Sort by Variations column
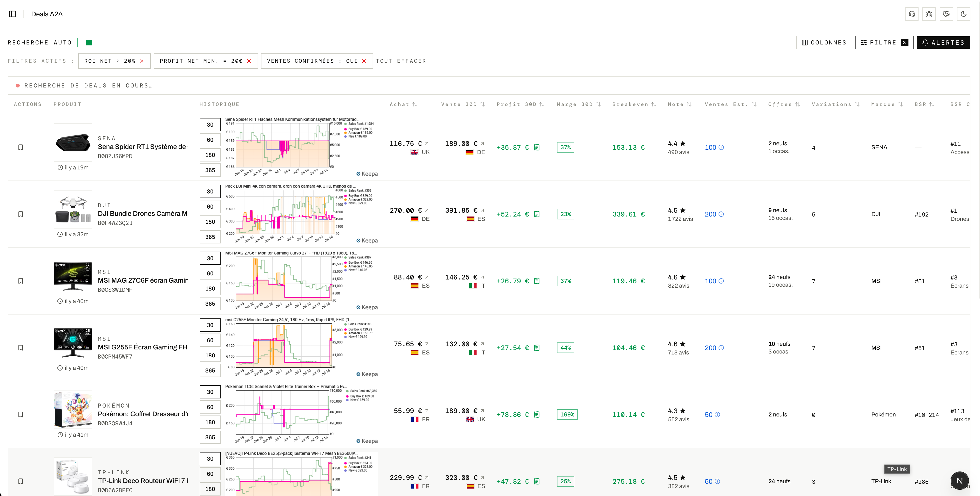Viewport: 980px width, 496px height. point(835,104)
